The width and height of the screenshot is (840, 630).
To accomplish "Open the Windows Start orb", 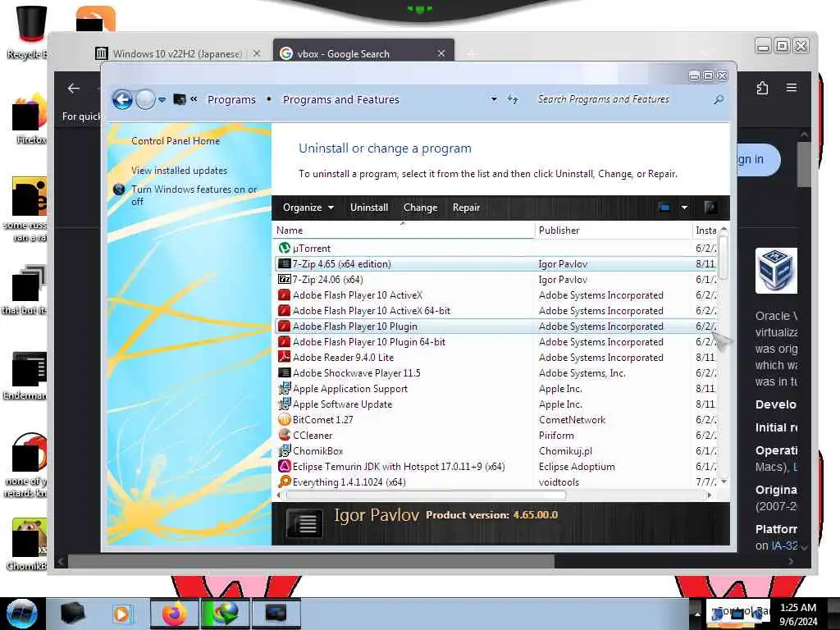I will click(22, 614).
